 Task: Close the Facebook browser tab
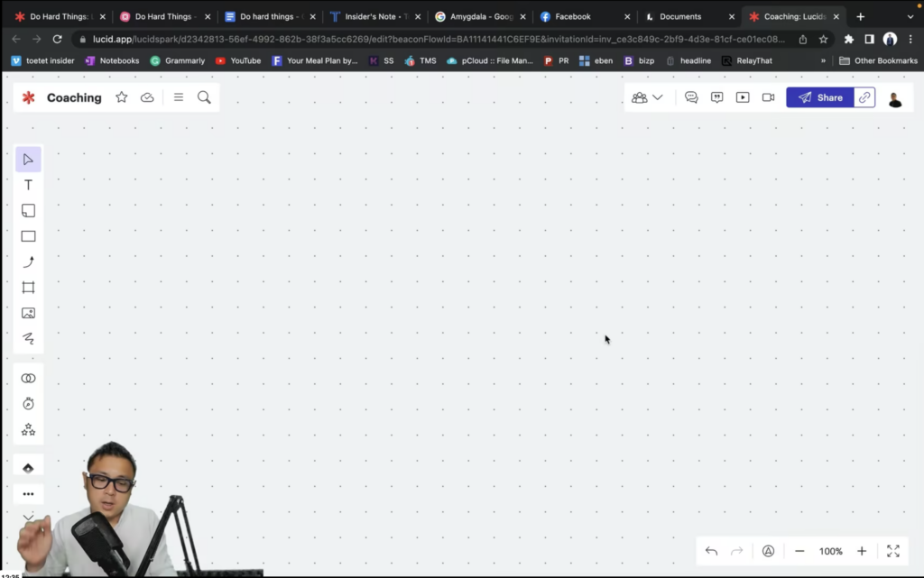pos(627,16)
